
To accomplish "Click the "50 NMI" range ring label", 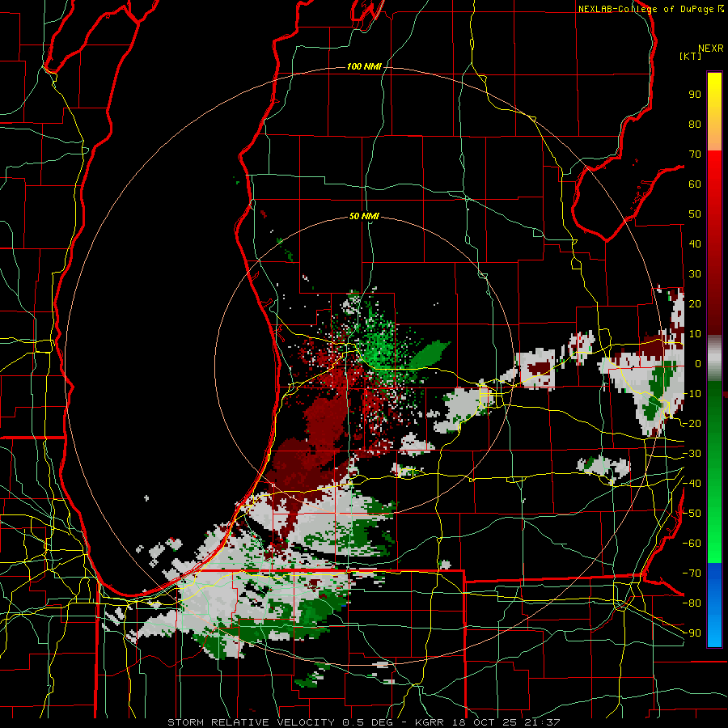I will pyautogui.click(x=364, y=216).
